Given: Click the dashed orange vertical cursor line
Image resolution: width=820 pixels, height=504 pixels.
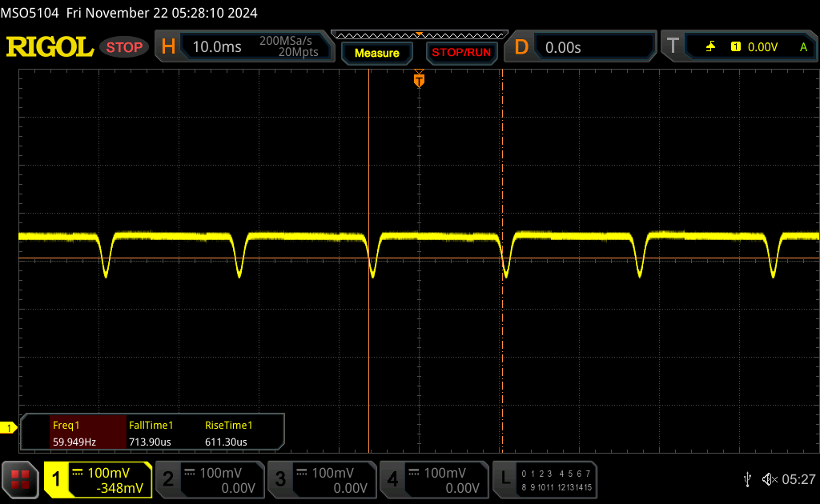Looking at the screenshot, I should tap(502, 261).
